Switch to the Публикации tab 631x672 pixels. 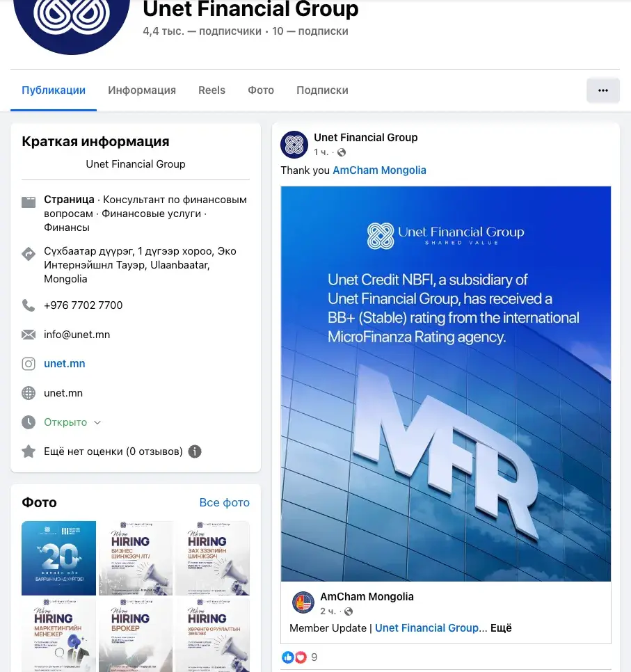pyautogui.click(x=54, y=90)
